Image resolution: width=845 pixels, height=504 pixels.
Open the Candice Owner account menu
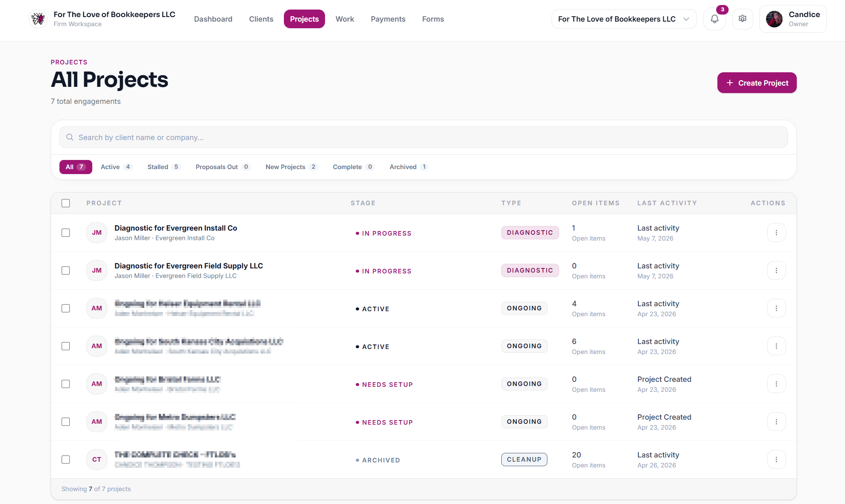tap(793, 19)
